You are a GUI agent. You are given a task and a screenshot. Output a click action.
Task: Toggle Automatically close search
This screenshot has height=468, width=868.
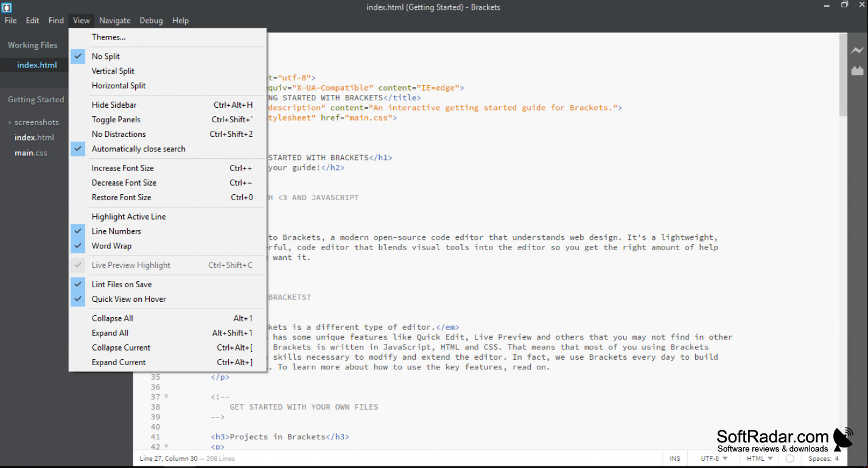tap(167, 148)
